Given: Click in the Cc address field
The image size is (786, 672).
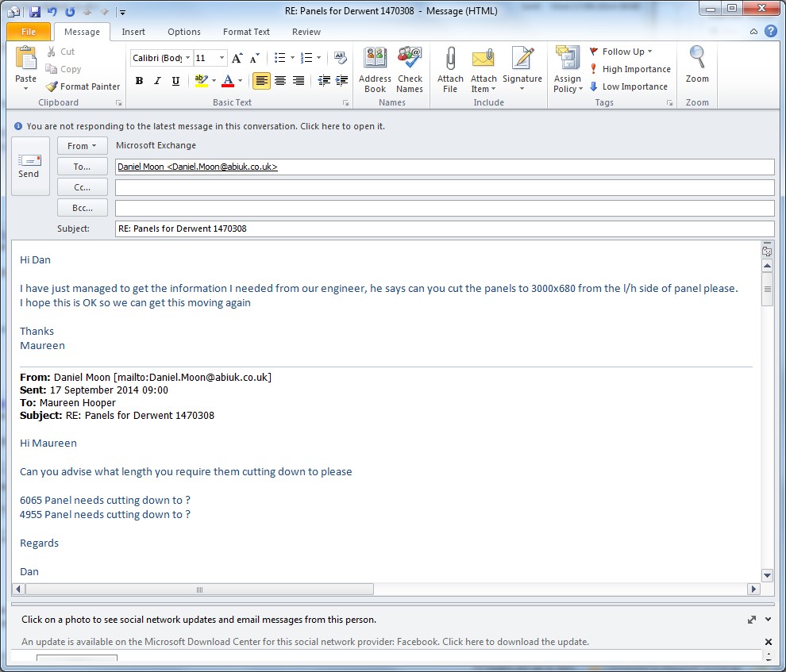Looking at the screenshot, I should pyautogui.click(x=445, y=188).
